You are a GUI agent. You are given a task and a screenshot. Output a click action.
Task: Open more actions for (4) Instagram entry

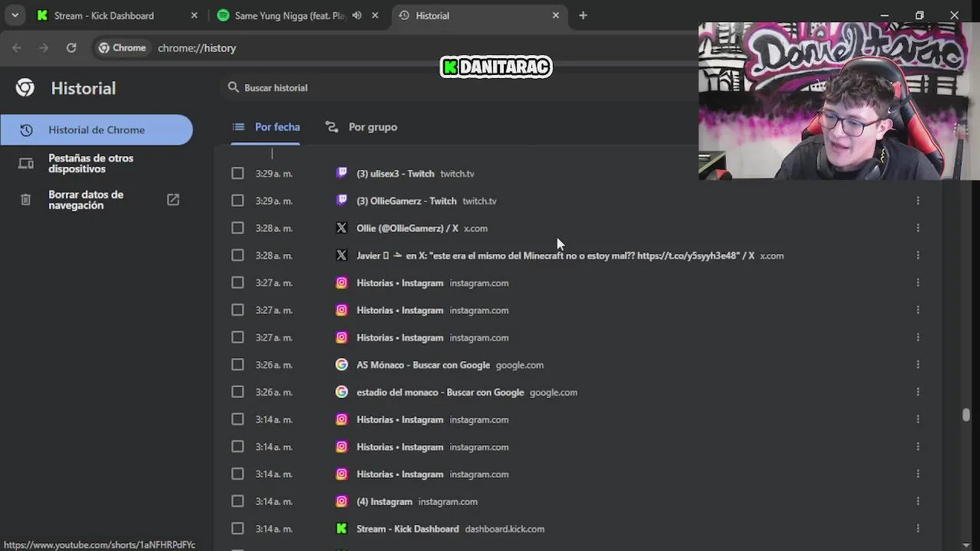(917, 501)
